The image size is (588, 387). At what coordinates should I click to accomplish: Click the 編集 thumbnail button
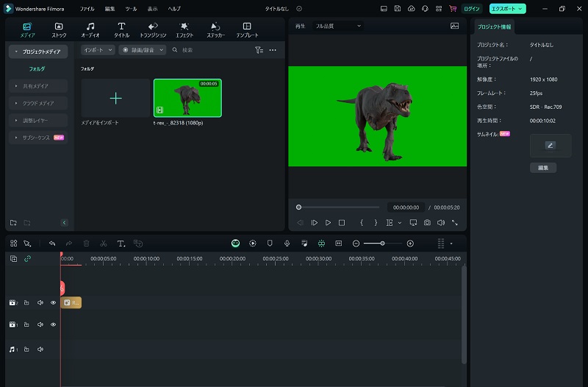[543, 168]
